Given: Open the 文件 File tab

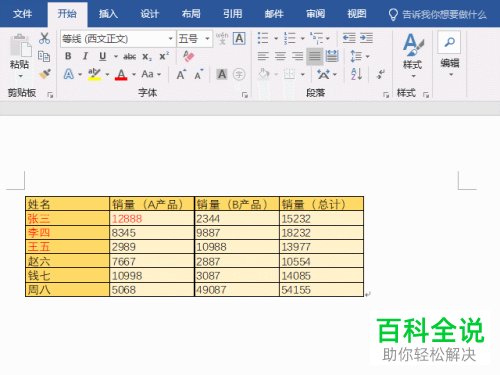Looking at the screenshot, I should click(22, 14).
